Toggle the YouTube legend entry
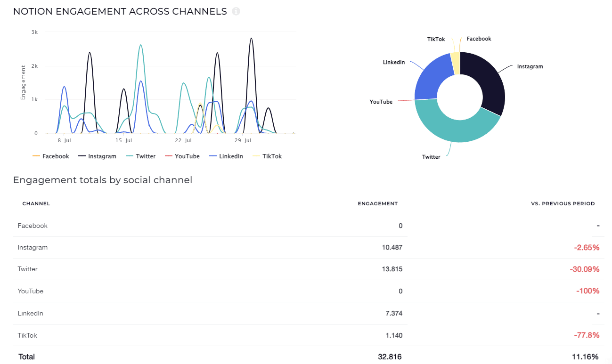Viewport: 612px width, 364px height. (182, 156)
